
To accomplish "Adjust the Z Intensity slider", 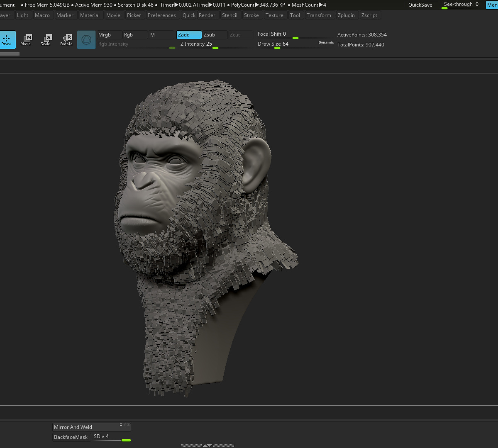I will [x=216, y=45].
